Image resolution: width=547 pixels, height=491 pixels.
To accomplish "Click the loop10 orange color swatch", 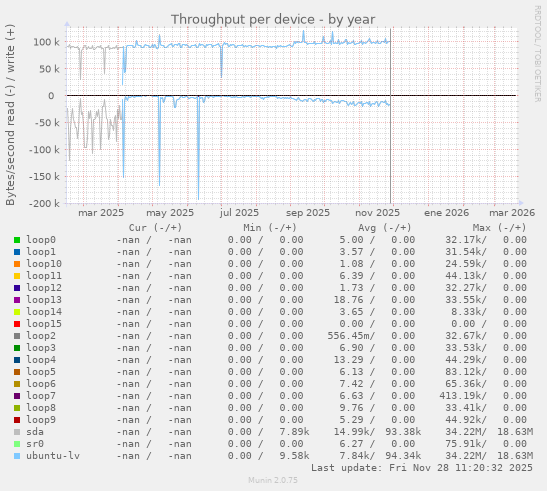I will pyautogui.click(x=17, y=264).
